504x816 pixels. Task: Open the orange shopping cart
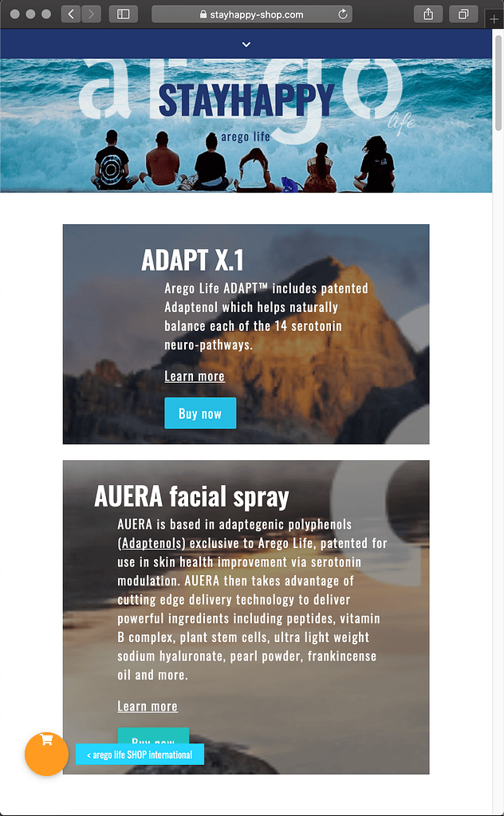pos(46,754)
